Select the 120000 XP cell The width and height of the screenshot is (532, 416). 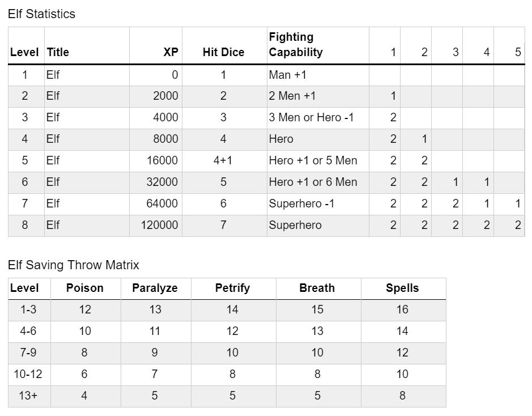159,225
